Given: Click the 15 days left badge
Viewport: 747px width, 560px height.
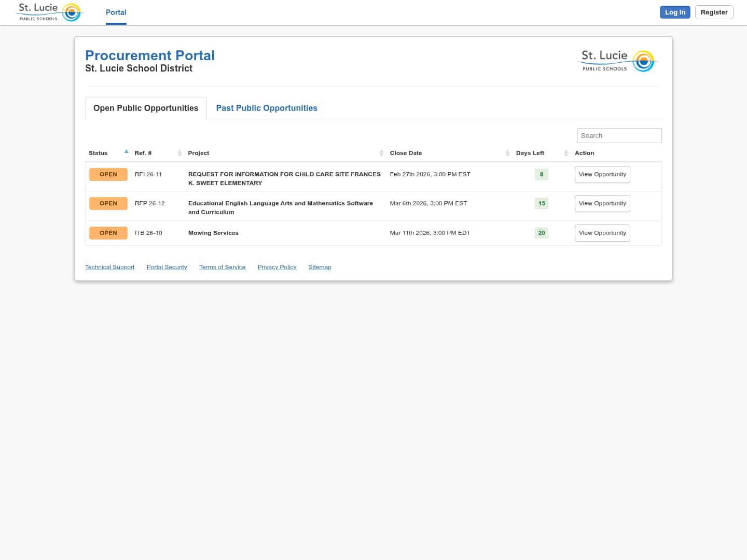Looking at the screenshot, I should pyautogui.click(x=541, y=204).
